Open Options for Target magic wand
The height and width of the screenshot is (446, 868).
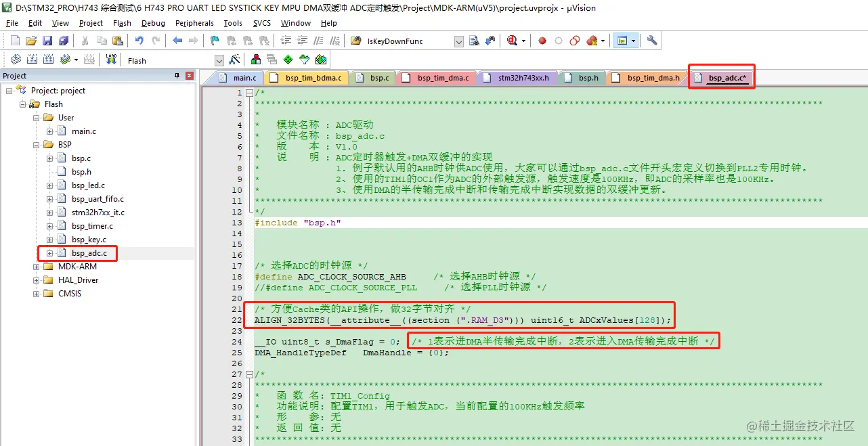coord(234,60)
